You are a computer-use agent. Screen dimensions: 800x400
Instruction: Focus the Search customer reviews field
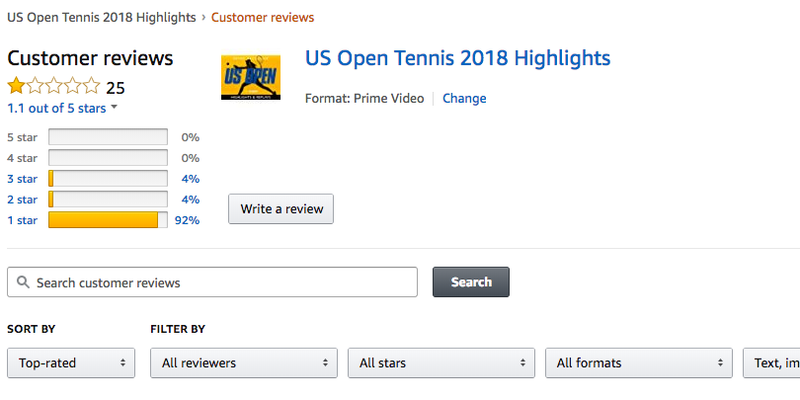tap(212, 282)
